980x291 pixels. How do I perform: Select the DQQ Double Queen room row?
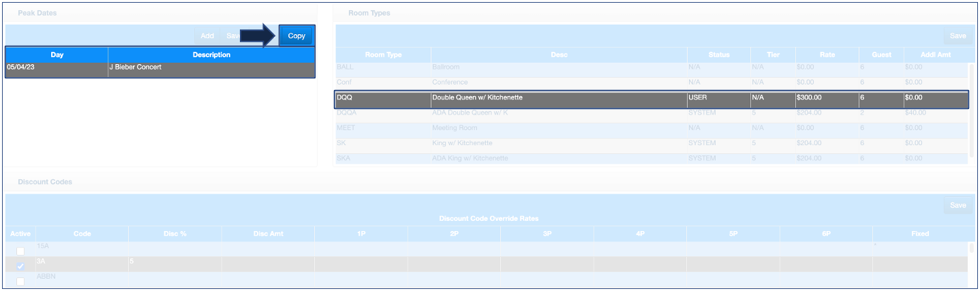pyautogui.click(x=559, y=98)
